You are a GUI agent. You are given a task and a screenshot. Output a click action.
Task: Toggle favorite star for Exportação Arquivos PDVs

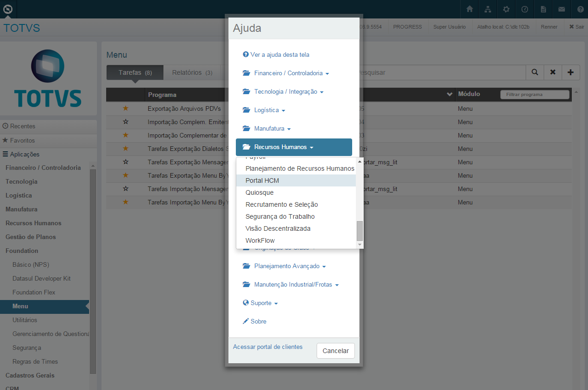coord(126,108)
